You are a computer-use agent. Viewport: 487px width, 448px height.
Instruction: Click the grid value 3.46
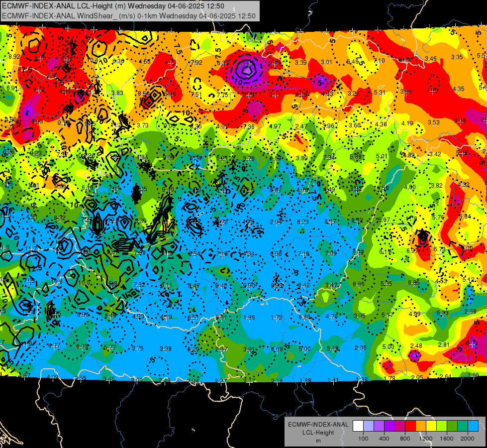coord(431,58)
